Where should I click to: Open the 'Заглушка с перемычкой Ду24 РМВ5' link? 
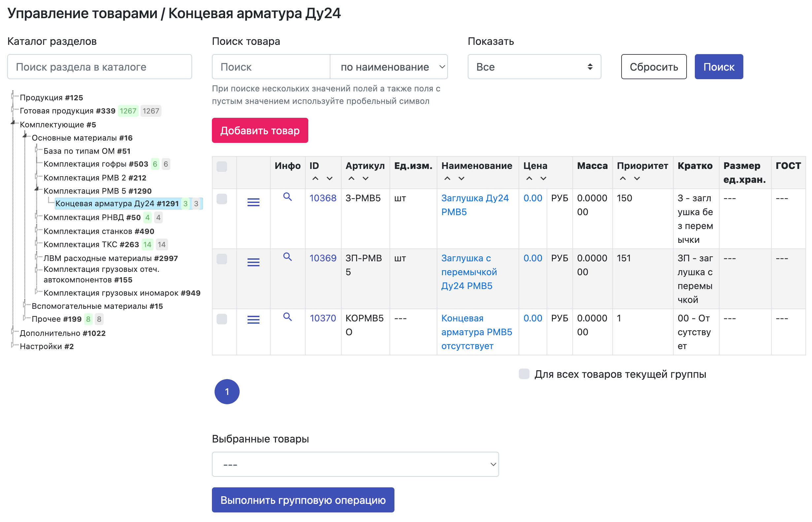469,272
